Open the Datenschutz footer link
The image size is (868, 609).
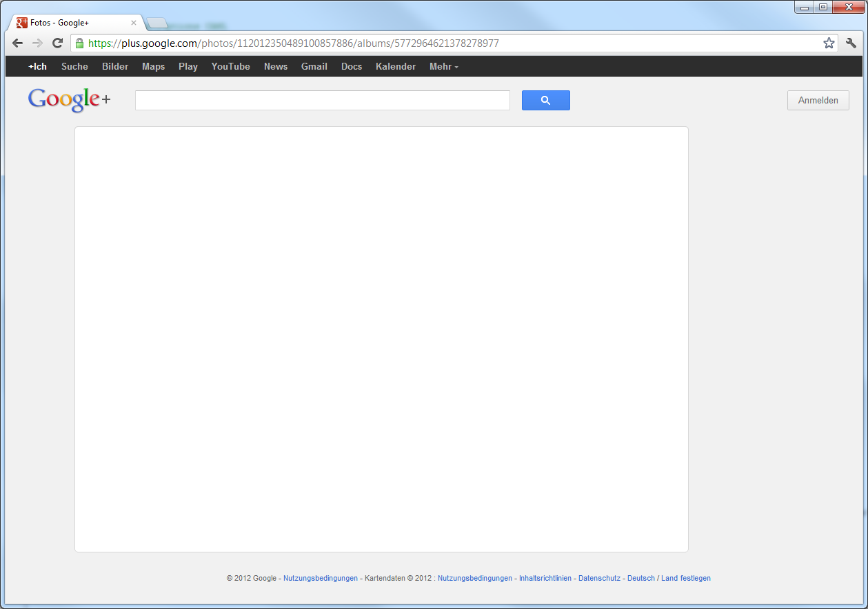599,579
